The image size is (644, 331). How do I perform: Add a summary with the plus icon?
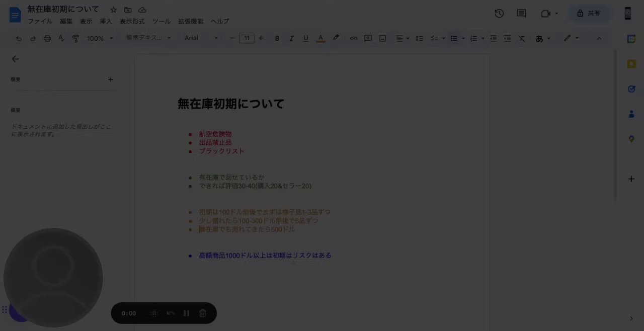click(x=111, y=79)
